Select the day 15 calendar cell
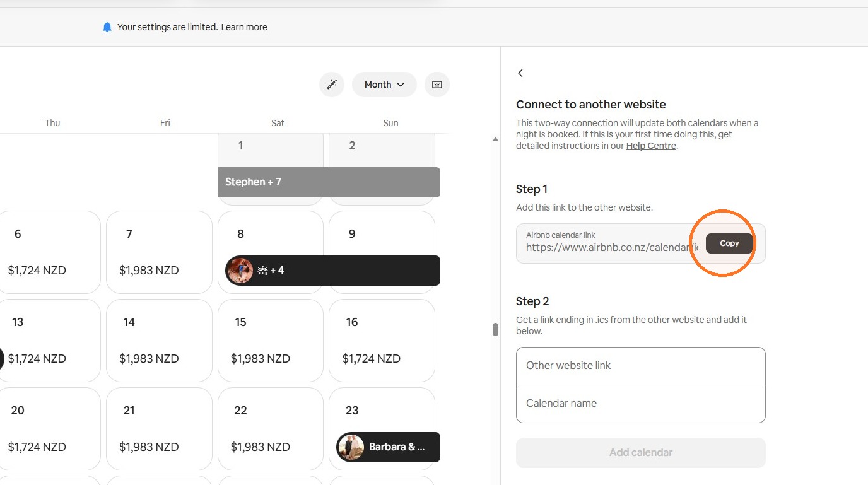 (x=271, y=341)
